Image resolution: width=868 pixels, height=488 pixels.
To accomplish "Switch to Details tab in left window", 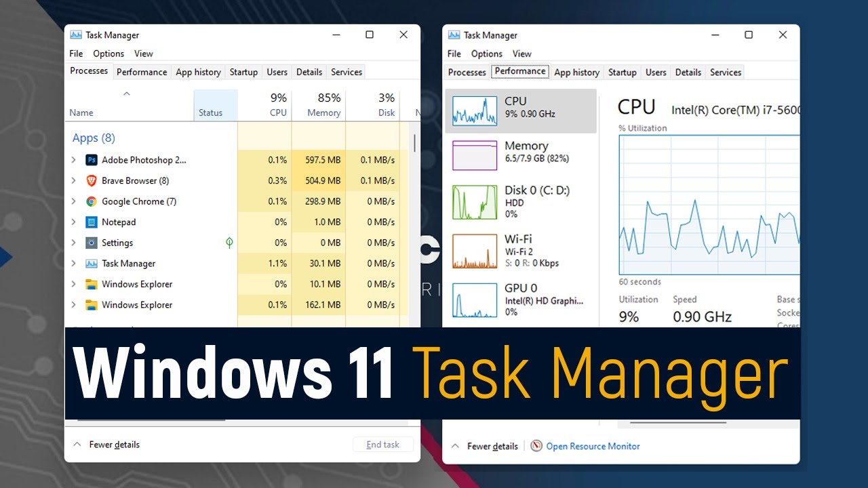I will 309,72.
